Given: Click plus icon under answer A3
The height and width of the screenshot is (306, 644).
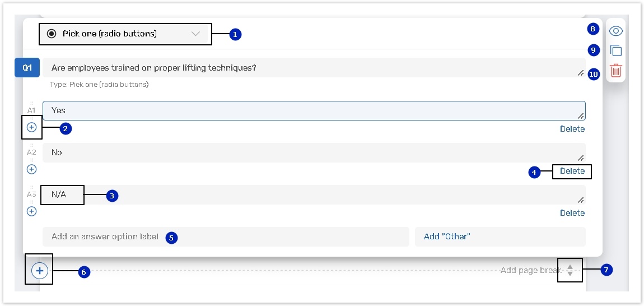Looking at the screenshot, I should coord(32,211).
